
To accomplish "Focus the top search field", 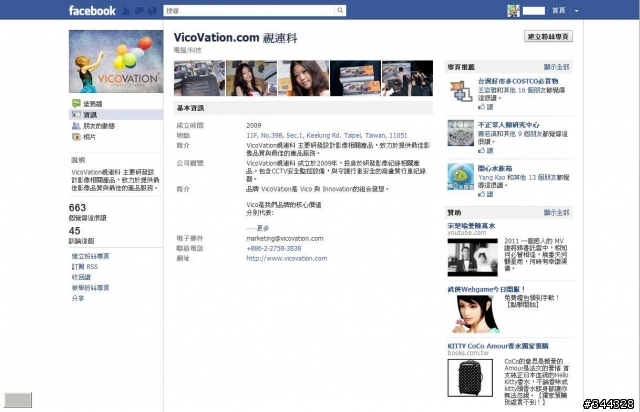I will 249,11.
